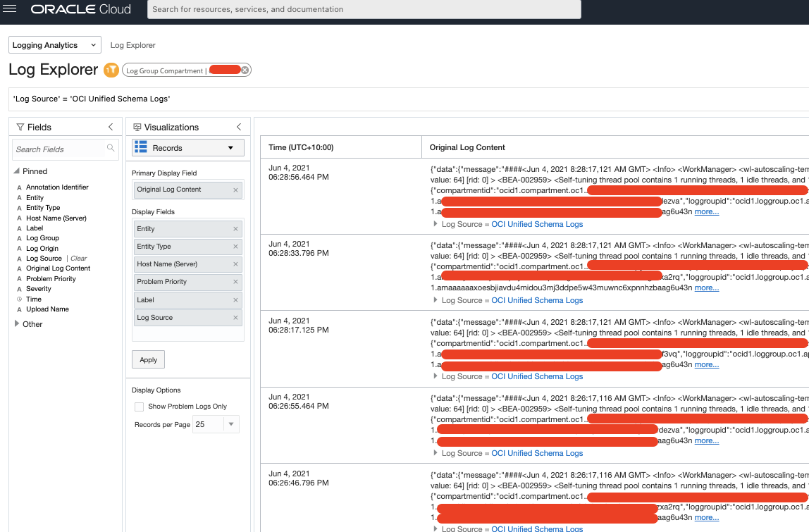Image resolution: width=809 pixels, height=532 pixels.
Task: Click the more... link in the first log record
Action: point(706,211)
